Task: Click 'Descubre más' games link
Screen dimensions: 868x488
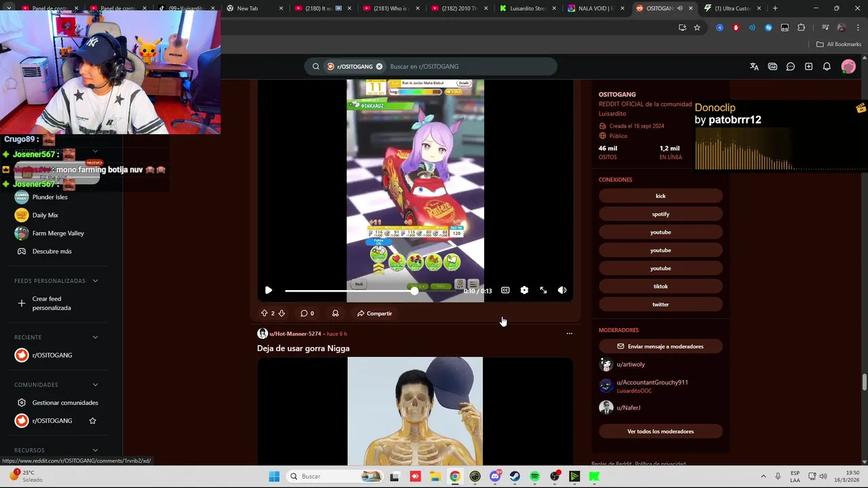Action: coord(52,251)
